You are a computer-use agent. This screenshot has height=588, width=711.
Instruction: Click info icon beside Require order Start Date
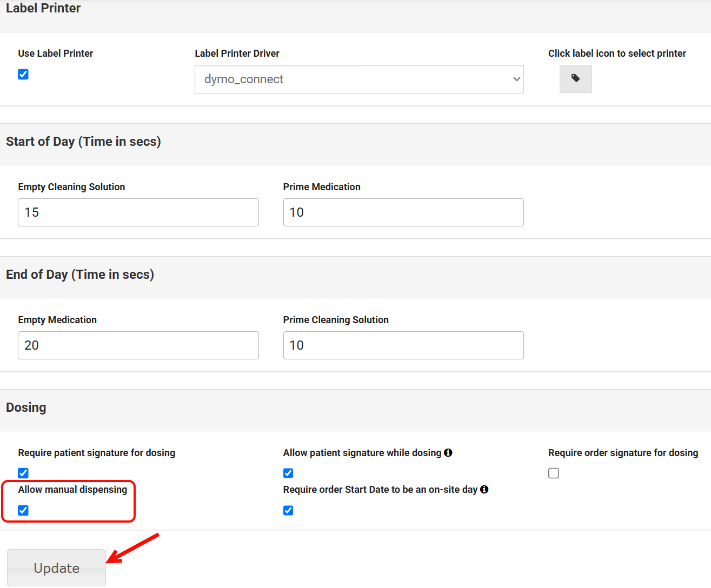[x=484, y=490]
